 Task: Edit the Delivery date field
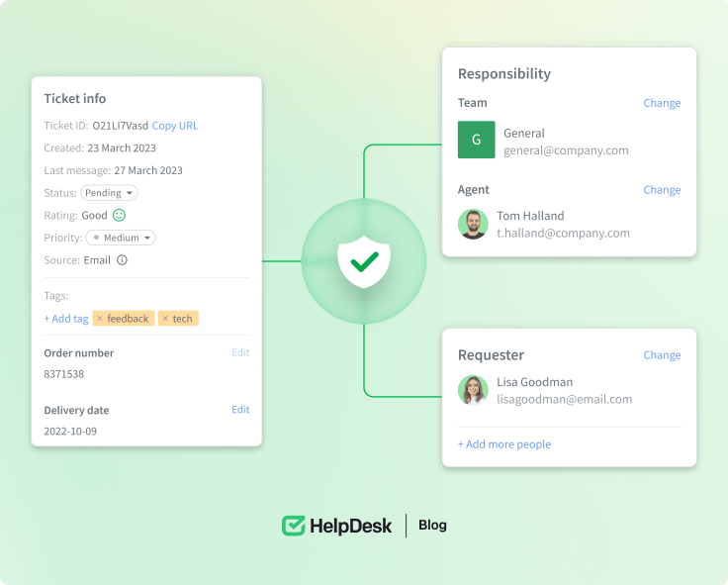pos(240,410)
